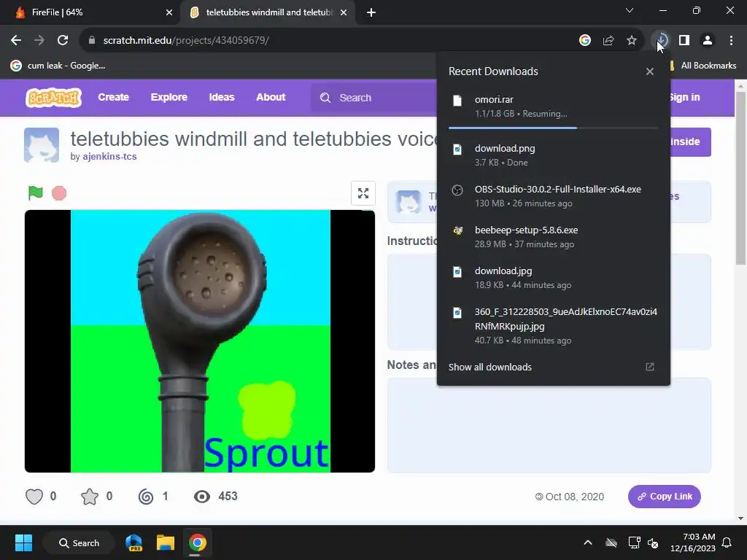Click the beebeep setup bee icon
Image resolution: width=747 pixels, height=560 pixels.
click(457, 231)
